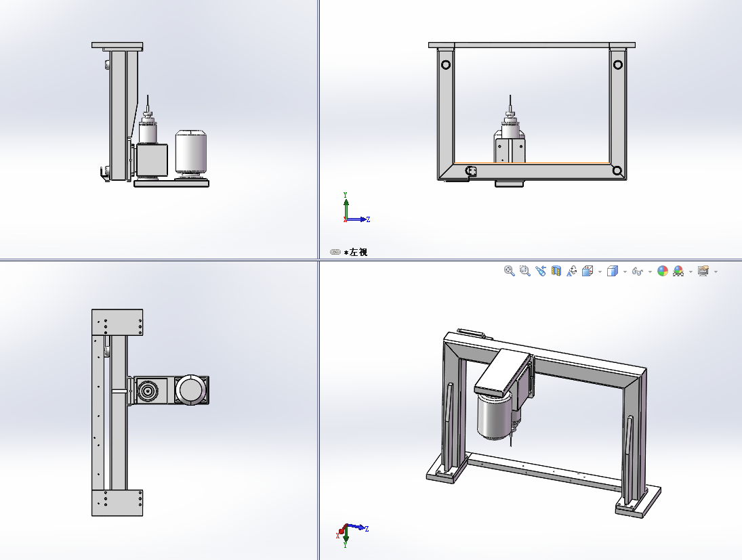Select the motor cylinder in top-left view
742x560 pixels.
coord(190,153)
